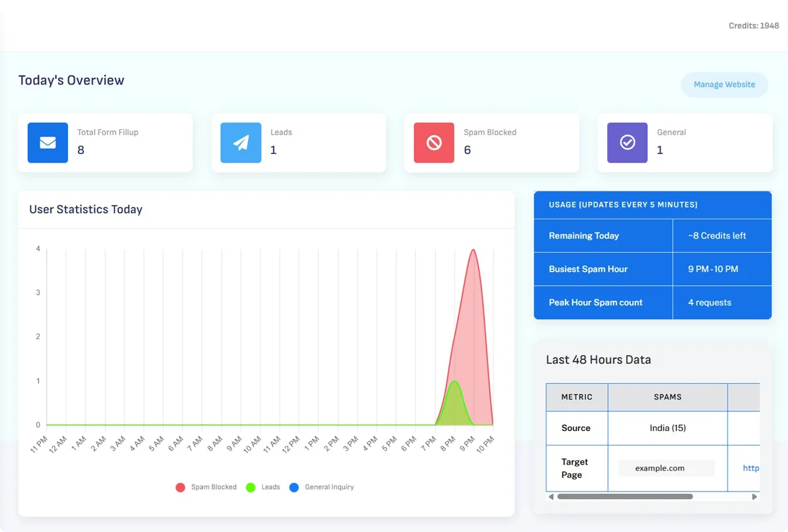Toggle Spam Blocked legend red circle
Screen dimensions: 788x532
180,487
